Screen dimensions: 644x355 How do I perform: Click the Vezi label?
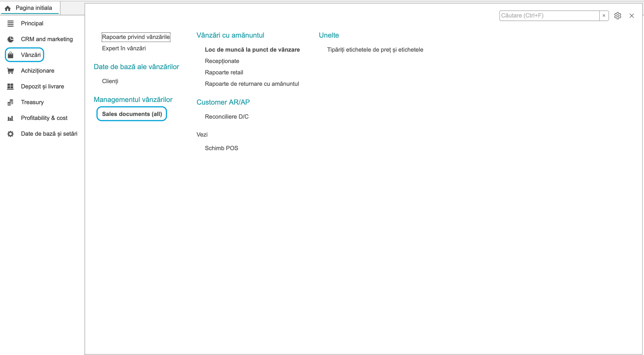coord(202,134)
